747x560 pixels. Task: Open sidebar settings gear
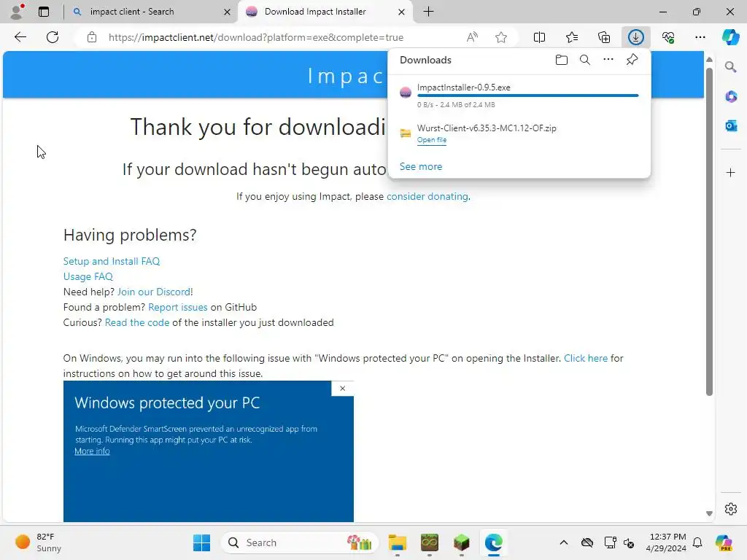point(731,509)
